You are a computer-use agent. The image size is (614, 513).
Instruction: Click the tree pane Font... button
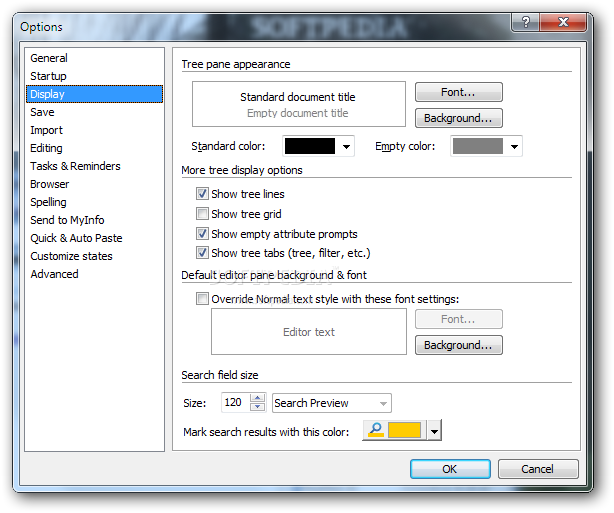(459, 92)
